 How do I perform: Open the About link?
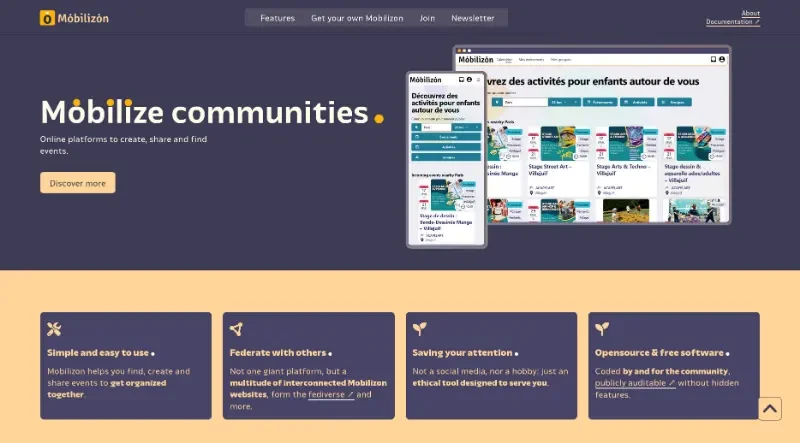pyautogui.click(x=751, y=13)
